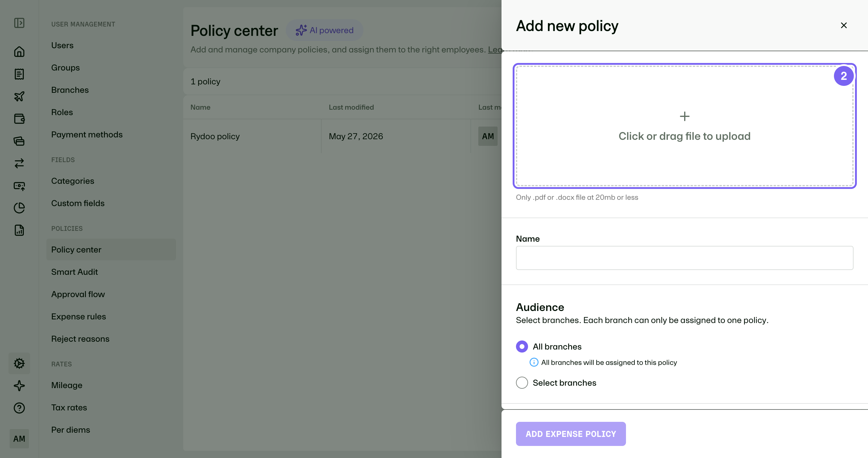Select the Select branches radio option
This screenshot has height=458, width=868.
coord(522,383)
